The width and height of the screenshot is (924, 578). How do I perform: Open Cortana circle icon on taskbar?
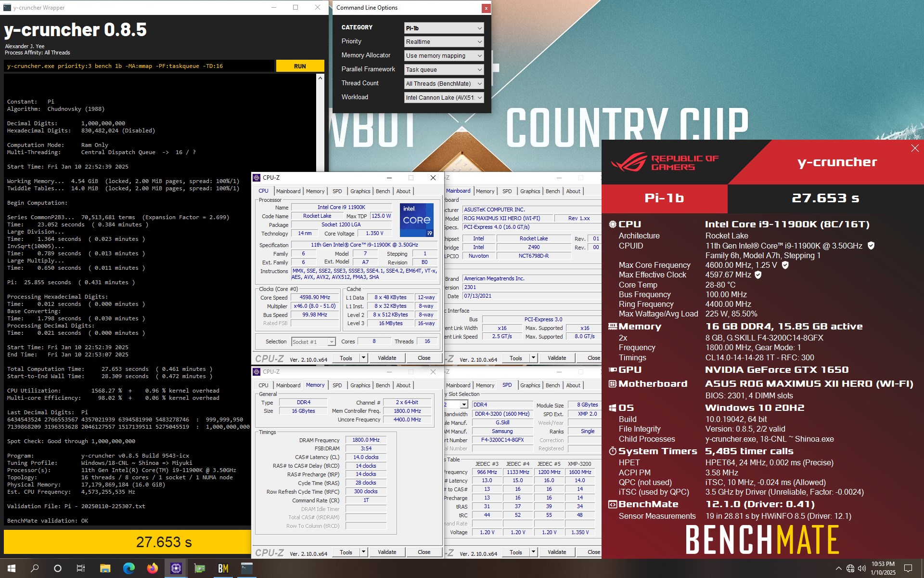(58, 568)
